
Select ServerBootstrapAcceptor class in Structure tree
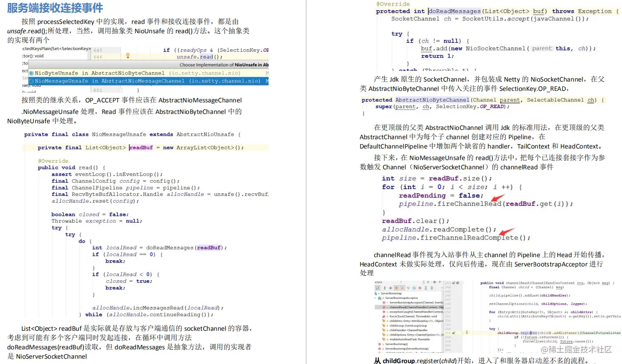coord(401,298)
